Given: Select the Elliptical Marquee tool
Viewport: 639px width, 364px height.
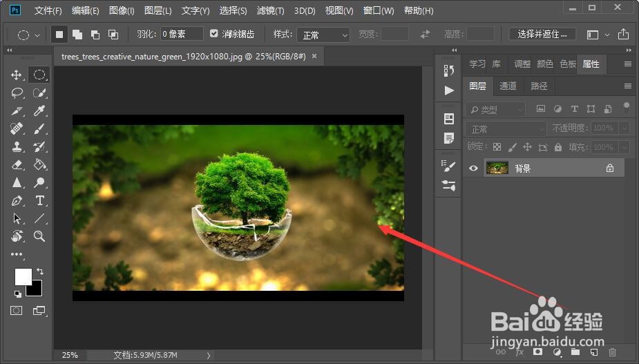Looking at the screenshot, I should [39, 75].
